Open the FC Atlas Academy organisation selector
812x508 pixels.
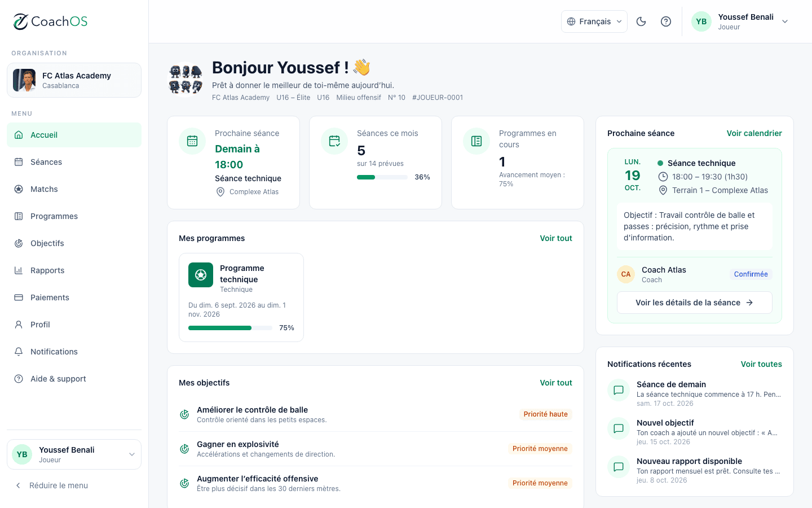74,80
